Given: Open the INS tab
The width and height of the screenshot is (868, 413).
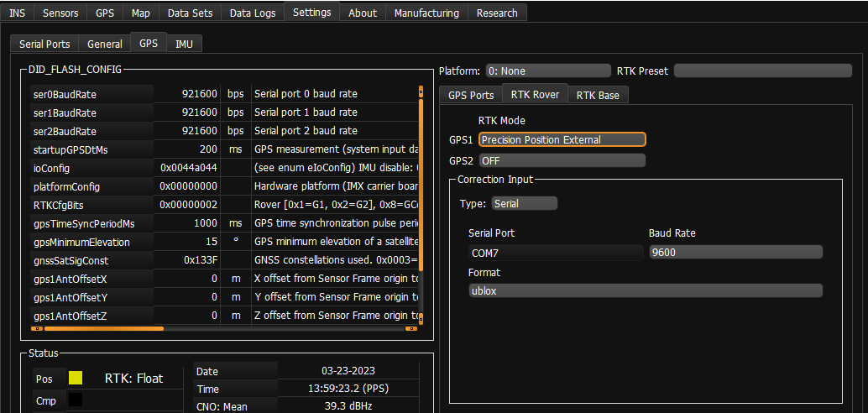Looking at the screenshot, I should (17, 13).
